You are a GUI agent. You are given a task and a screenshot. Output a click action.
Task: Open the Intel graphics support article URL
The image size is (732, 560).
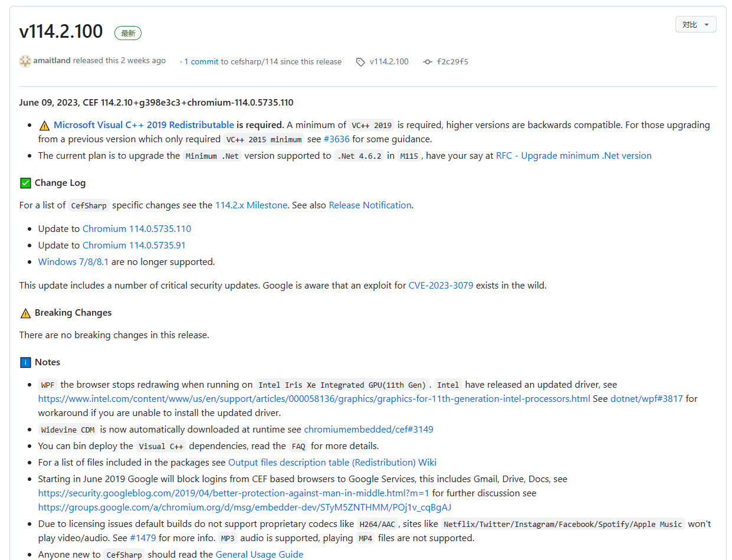[314, 399]
